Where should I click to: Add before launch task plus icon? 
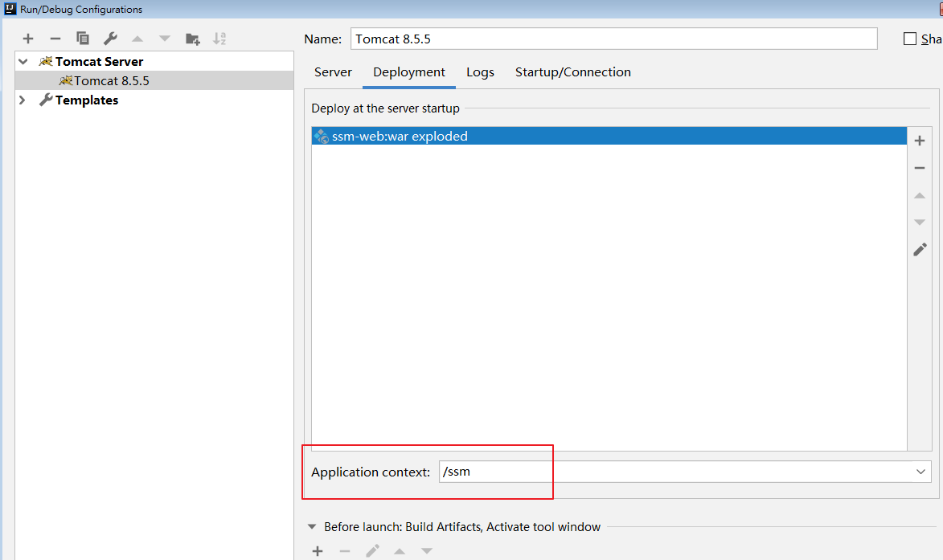pyautogui.click(x=318, y=551)
